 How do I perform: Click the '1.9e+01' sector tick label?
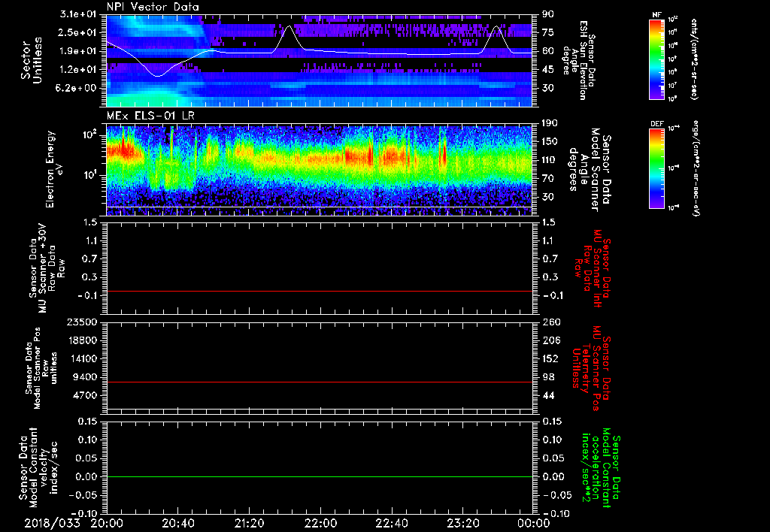click(x=78, y=51)
